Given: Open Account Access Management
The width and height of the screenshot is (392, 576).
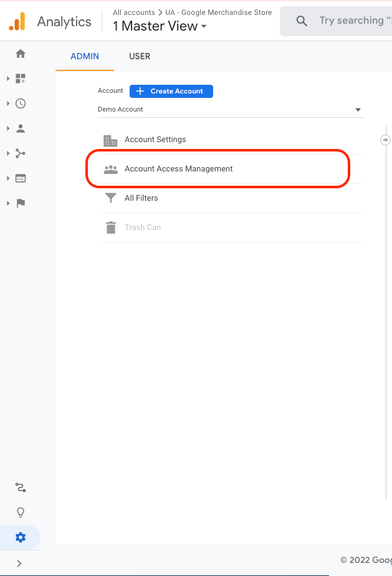Looking at the screenshot, I should coord(179,169).
